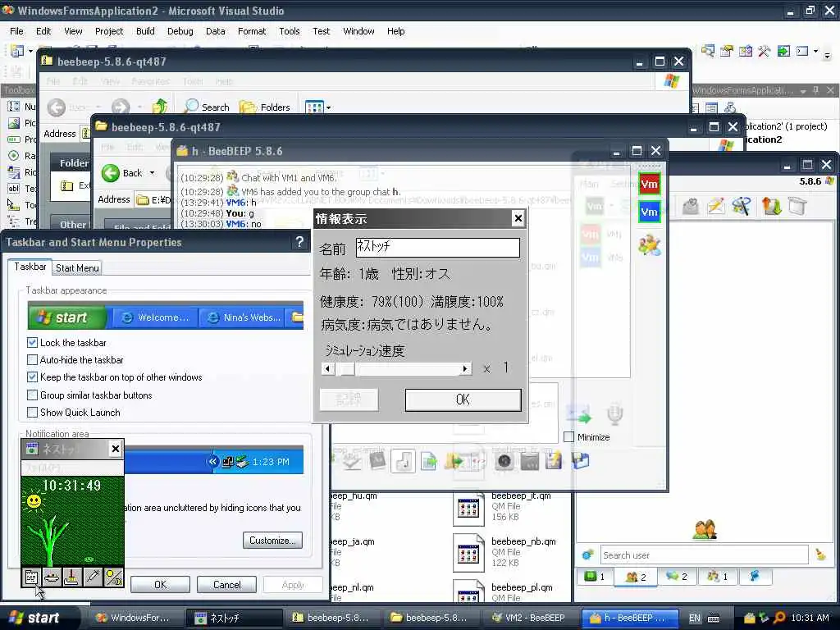Open the Back history dropdown arrow
Viewport: 840px width, 630px height.
click(152, 173)
